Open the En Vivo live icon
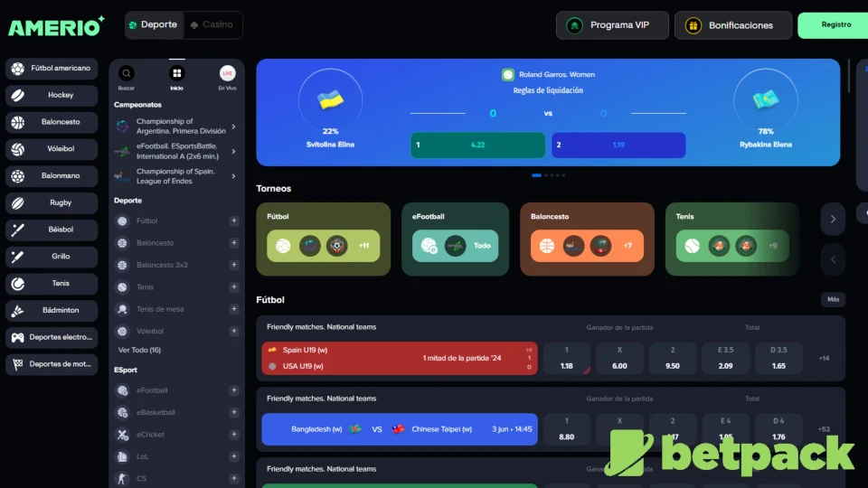The height and width of the screenshot is (488, 868). click(x=228, y=74)
